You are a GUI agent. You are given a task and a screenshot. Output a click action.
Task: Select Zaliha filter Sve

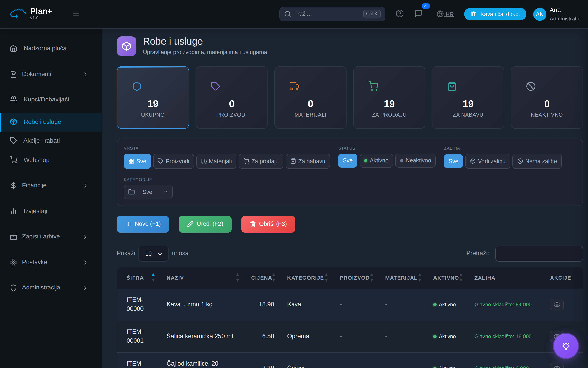click(453, 161)
